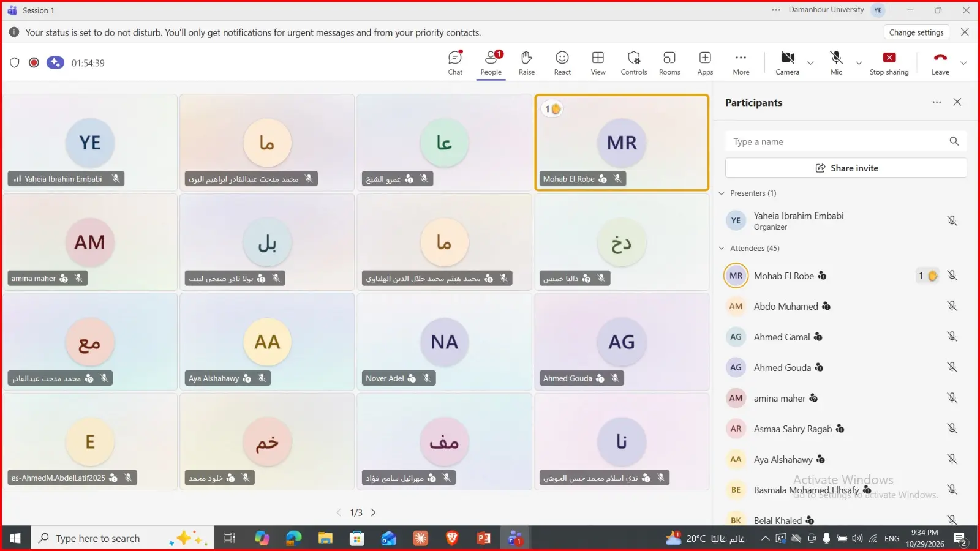The image size is (980, 551).
Task: Open the dropdown arrow beside Camera
Action: pyautogui.click(x=810, y=63)
